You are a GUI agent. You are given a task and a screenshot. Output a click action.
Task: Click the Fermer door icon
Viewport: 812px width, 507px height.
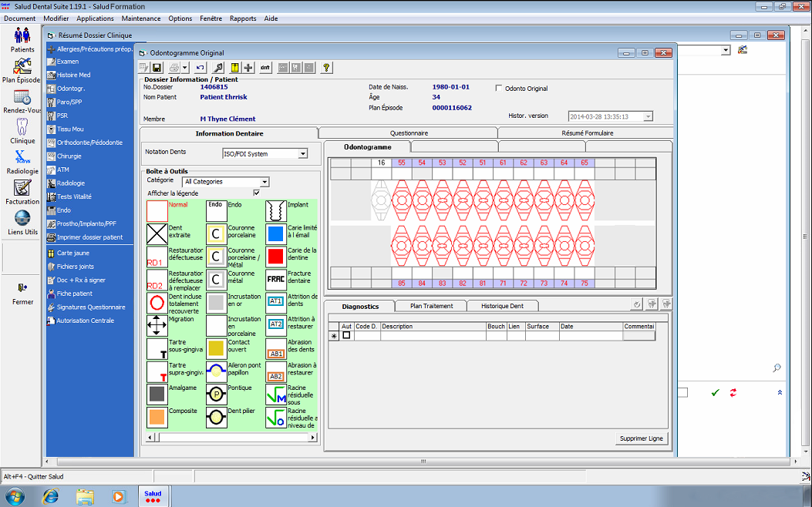pos(22,294)
